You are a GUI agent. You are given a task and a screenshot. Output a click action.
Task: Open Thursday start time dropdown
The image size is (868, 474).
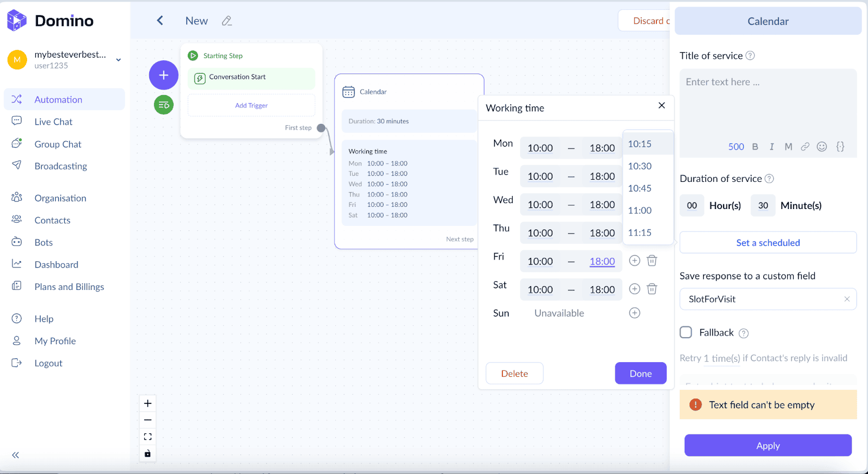point(540,233)
